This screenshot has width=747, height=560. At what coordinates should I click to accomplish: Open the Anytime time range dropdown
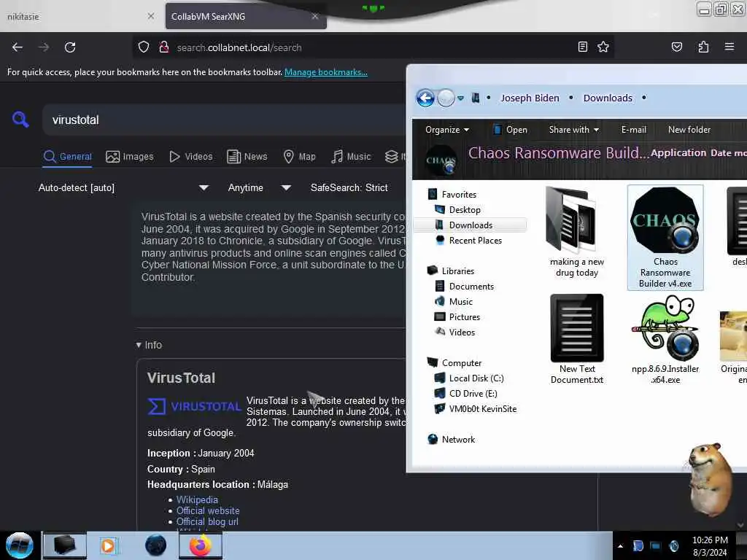259,187
